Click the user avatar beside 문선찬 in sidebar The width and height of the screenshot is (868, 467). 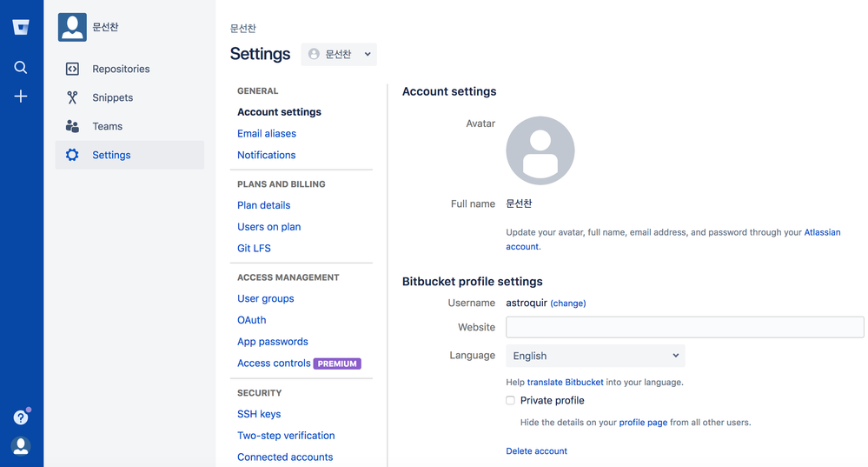click(x=72, y=27)
